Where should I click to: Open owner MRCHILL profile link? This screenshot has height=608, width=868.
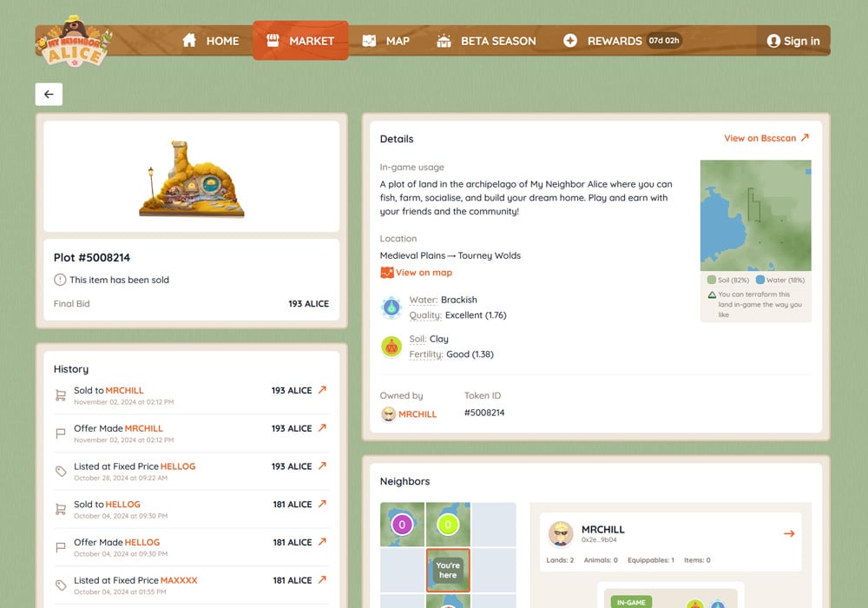click(418, 414)
